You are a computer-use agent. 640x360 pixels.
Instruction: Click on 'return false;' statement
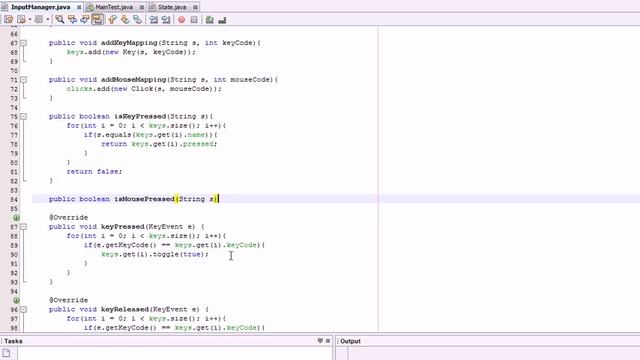(94, 171)
